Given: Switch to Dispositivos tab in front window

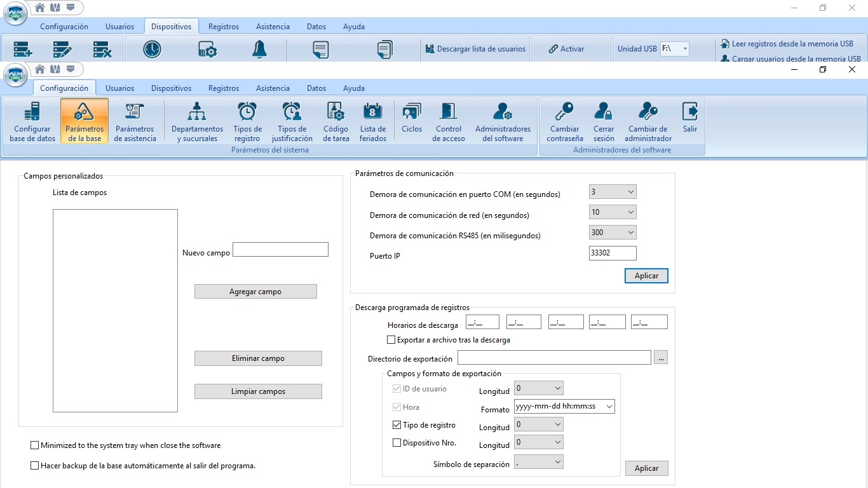Looking at the screenshot, I should (x=171, y=88).
